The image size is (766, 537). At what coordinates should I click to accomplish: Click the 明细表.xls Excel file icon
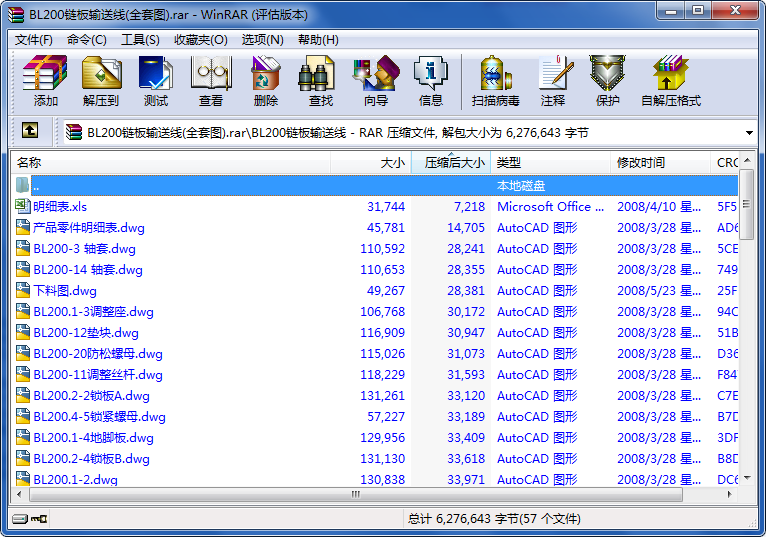[22, 206]
